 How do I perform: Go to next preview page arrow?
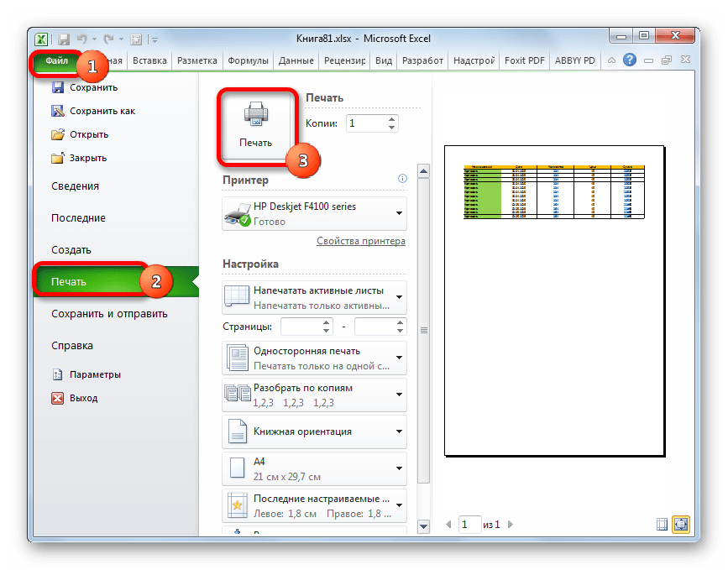click(511, 525)
